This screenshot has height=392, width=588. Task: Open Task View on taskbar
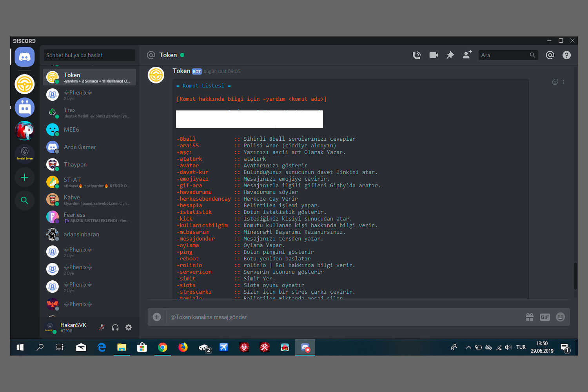pos(60,347)
